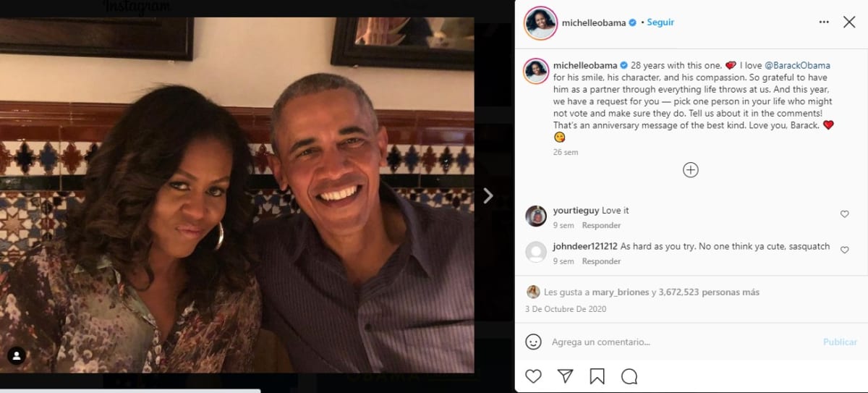Share the post via paper plane icon
The width and height of the screenshot is (868, 393).
coord(565,376)
